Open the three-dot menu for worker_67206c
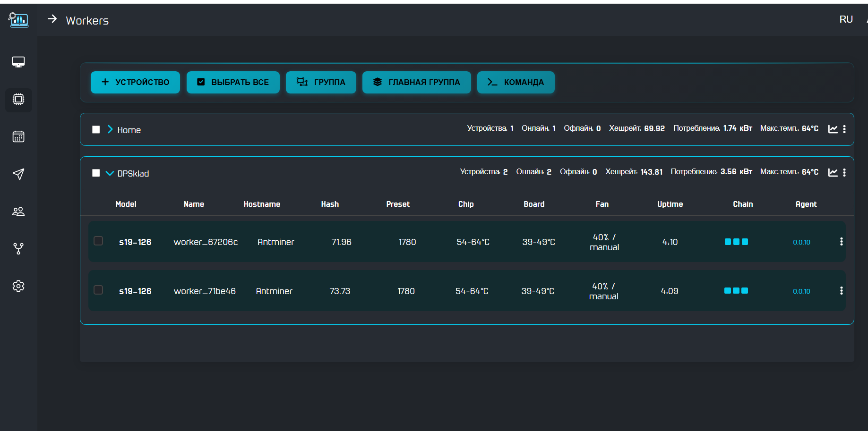This screenshot has width=868, height=431. (x=841, y=242)
